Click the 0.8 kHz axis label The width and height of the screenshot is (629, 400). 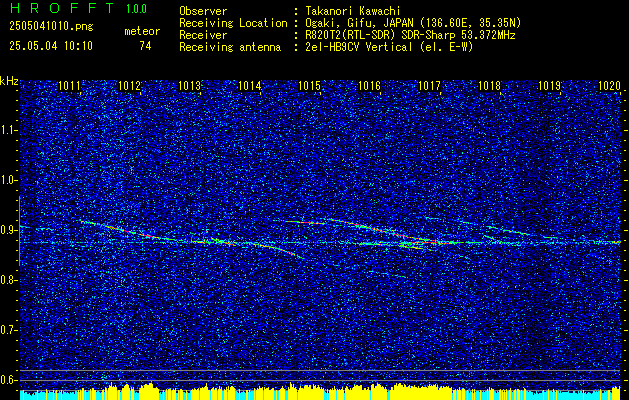[8, 280]
